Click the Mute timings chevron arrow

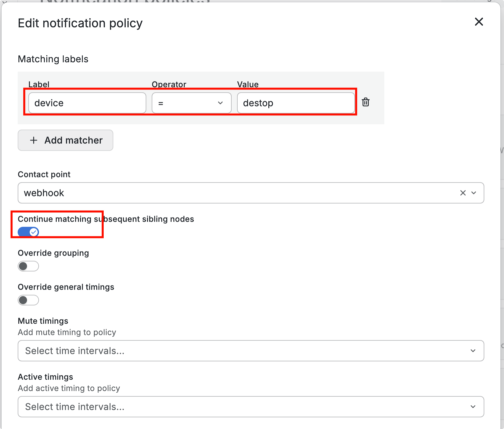473,351
